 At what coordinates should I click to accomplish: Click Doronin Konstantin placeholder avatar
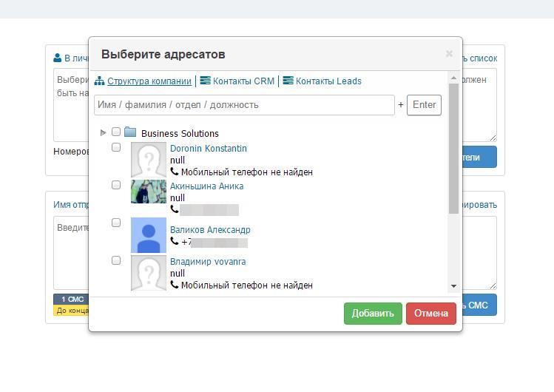click(x=149, y=160)
